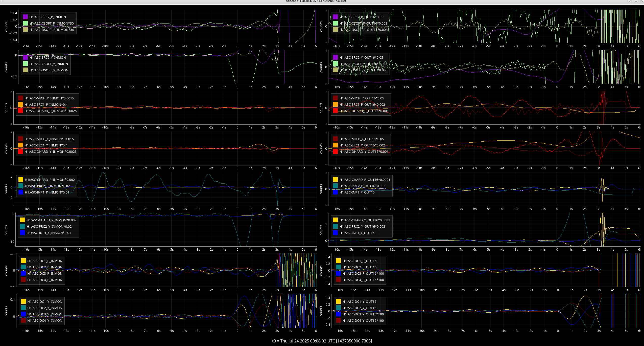Select the H1:ASC-CSOFT_P_OUT16*0.003 legend label
This screenshot has height=346, width=644.
[363, 23]
